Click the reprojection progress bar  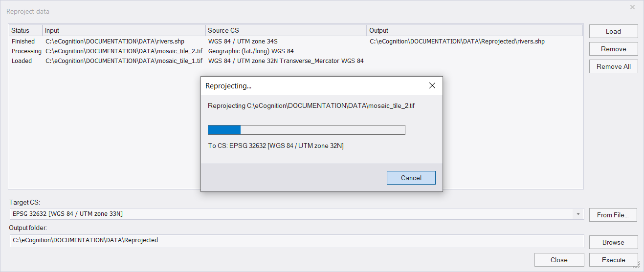pos(307,130)
